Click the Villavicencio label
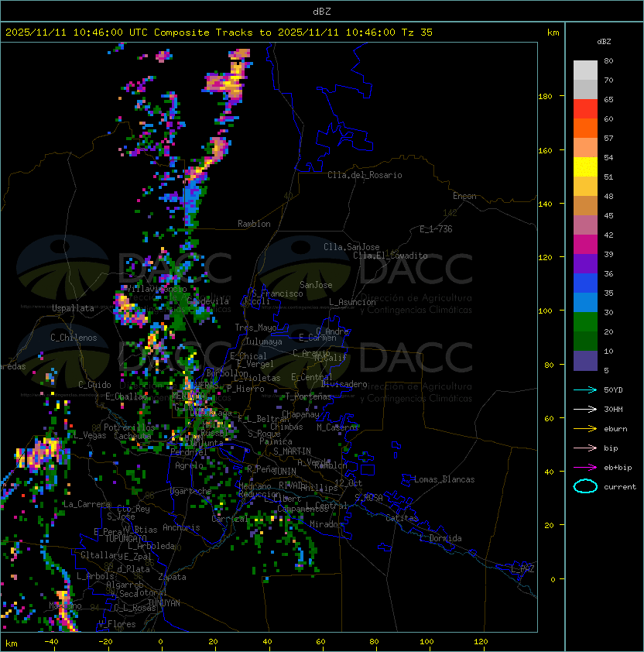This screenshot has height=652, width=644. click(156, 289)
